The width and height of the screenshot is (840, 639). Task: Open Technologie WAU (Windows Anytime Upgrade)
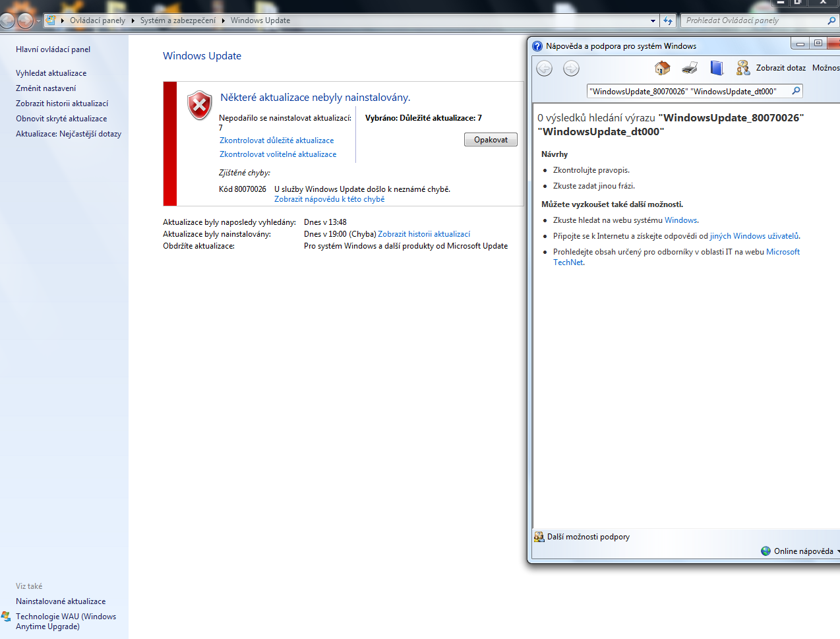(66, 621)
